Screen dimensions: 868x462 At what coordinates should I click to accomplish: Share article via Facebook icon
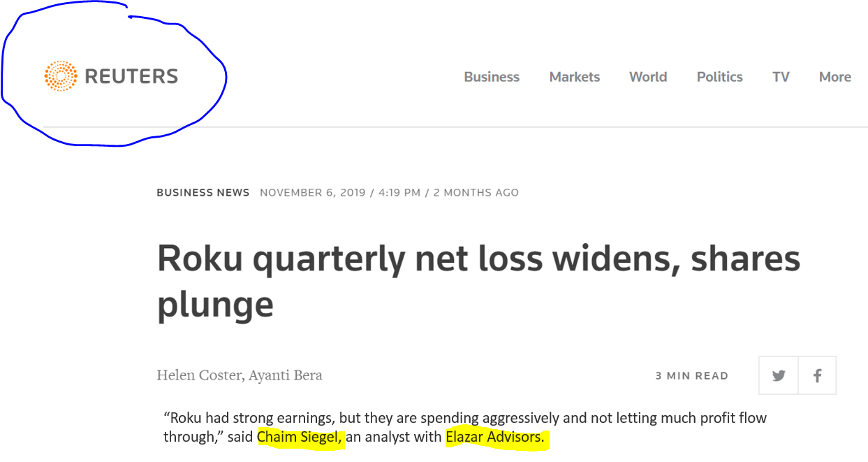click(x=817, y=375)
